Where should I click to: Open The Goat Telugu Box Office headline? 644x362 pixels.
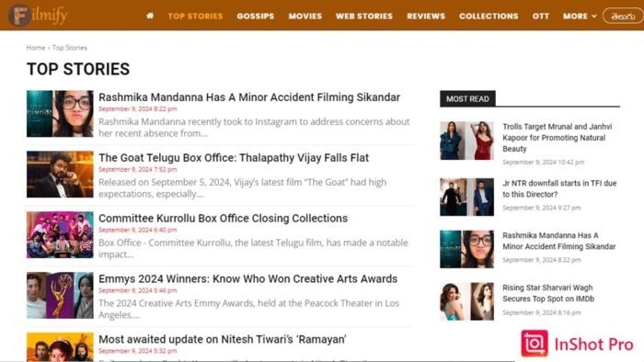(x=234, y=158)
